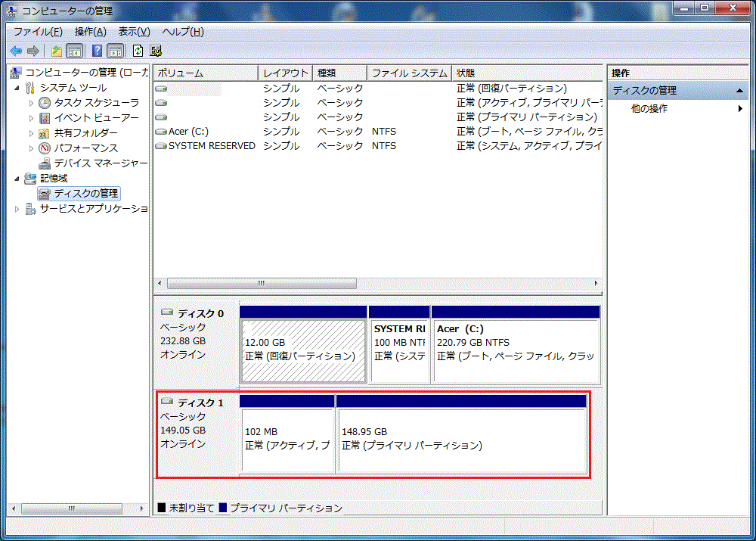The height and width of the screenshot is (541, 756).
Task: Click the Up one level folder icon
Action: (57, 51)
